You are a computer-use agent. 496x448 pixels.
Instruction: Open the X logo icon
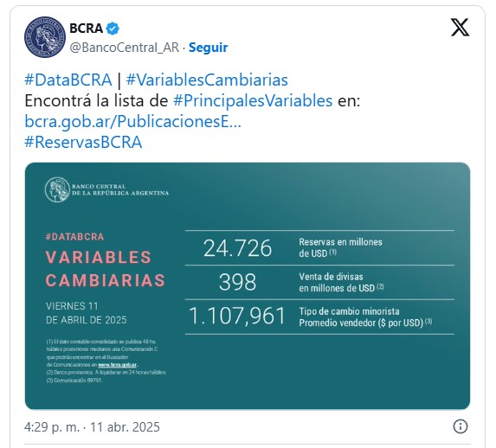click(x=460, y=28)
